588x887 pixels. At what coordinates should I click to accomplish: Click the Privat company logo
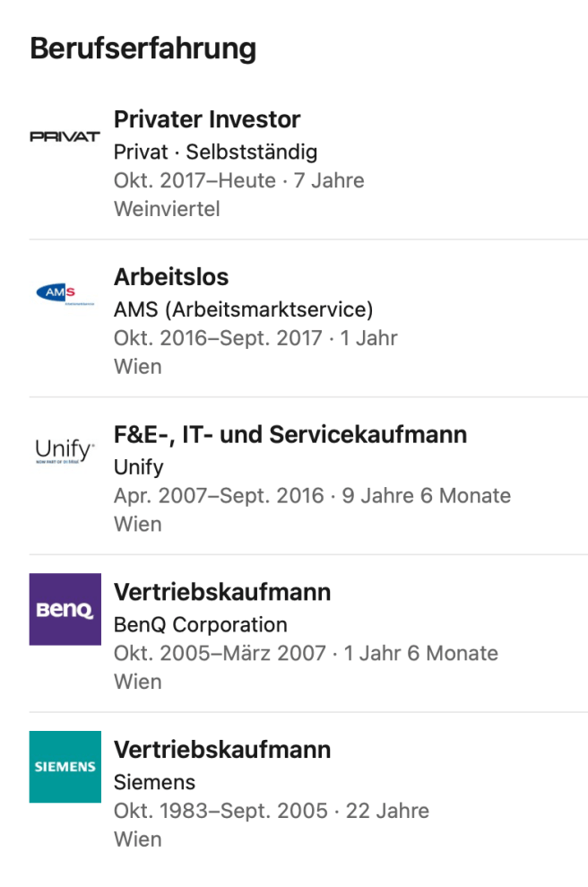point(65,136)
